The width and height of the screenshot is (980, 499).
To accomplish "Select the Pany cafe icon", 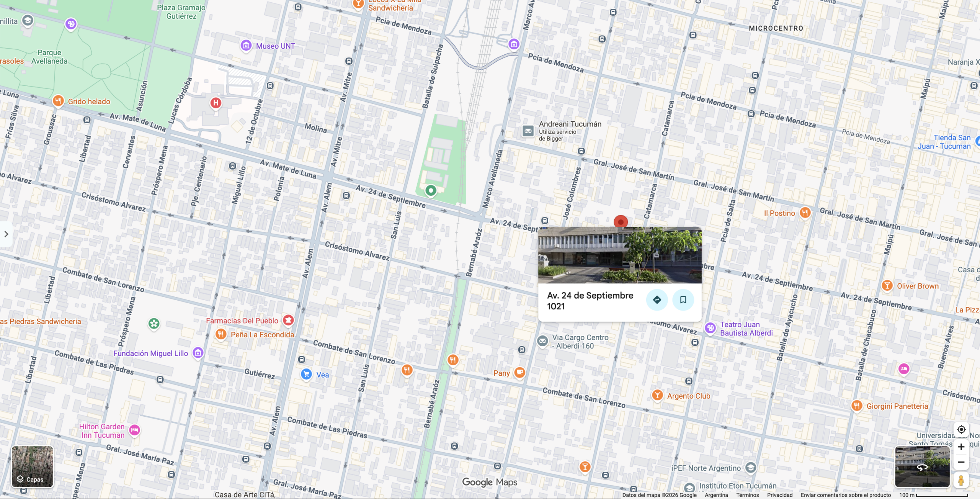I will [x=519, y=372].
